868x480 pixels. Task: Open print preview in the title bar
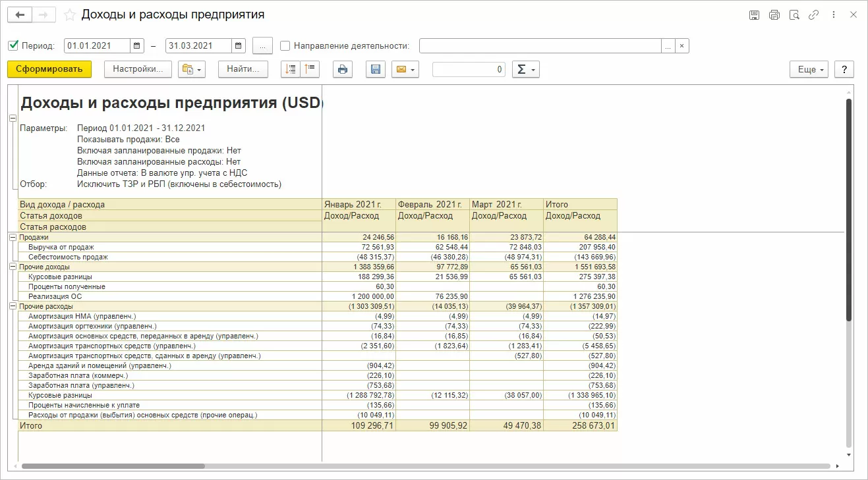794,15
